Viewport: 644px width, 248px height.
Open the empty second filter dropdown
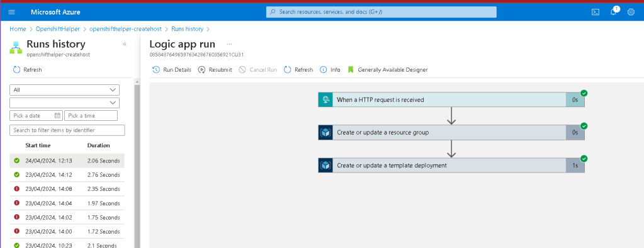click(x=64, y=103)
